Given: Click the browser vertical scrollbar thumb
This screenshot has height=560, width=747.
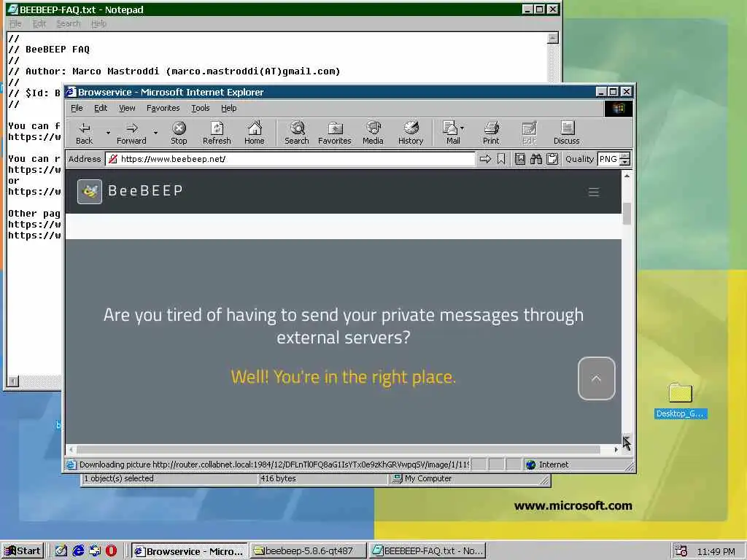Looking at the screenshot, I should [627, 214].
